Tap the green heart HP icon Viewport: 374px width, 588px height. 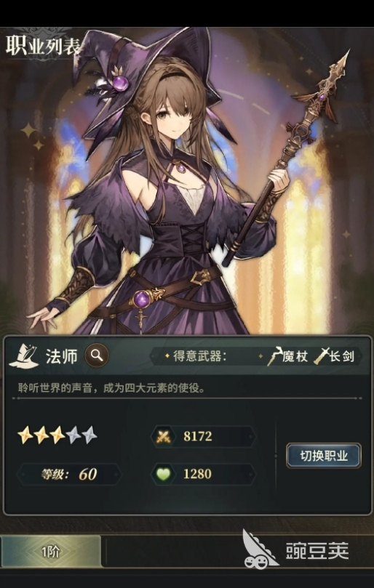[164, 474]
